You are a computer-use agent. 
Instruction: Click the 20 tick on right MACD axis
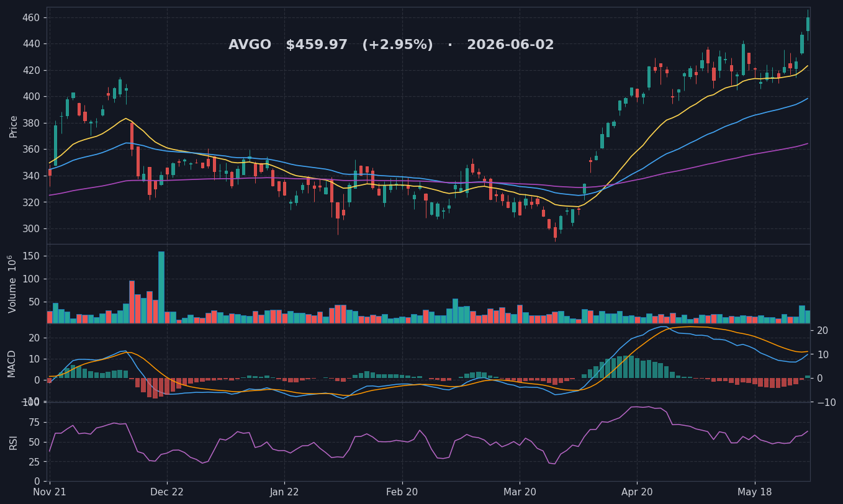tap(823, 331)
